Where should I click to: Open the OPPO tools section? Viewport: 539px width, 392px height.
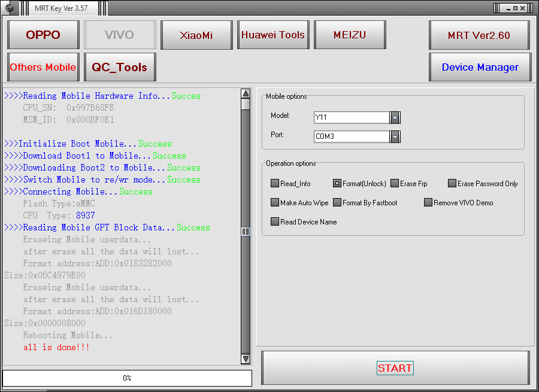click(43, 35)
